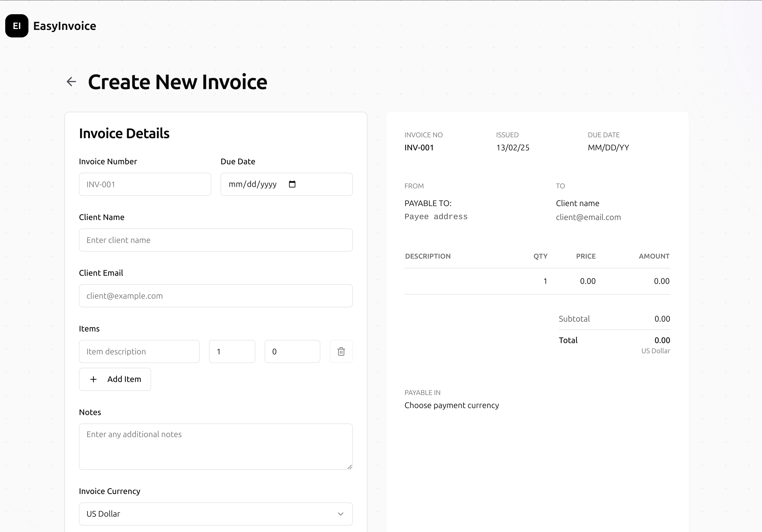The image size is (762, 532).
Task: Click the item price field
Action: pyautogui.click(x=292, y=351)
